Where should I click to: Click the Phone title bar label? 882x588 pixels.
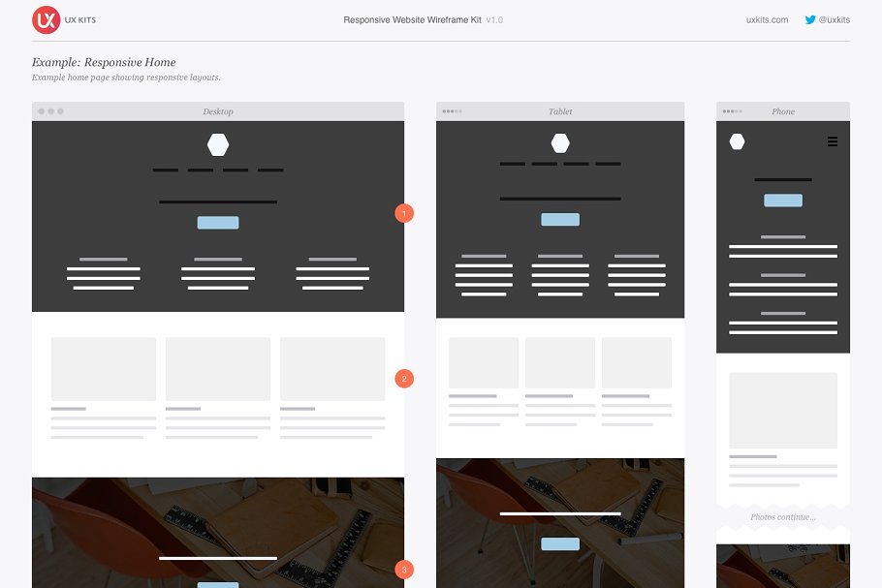pyautogui.click(x=782, y=111)
